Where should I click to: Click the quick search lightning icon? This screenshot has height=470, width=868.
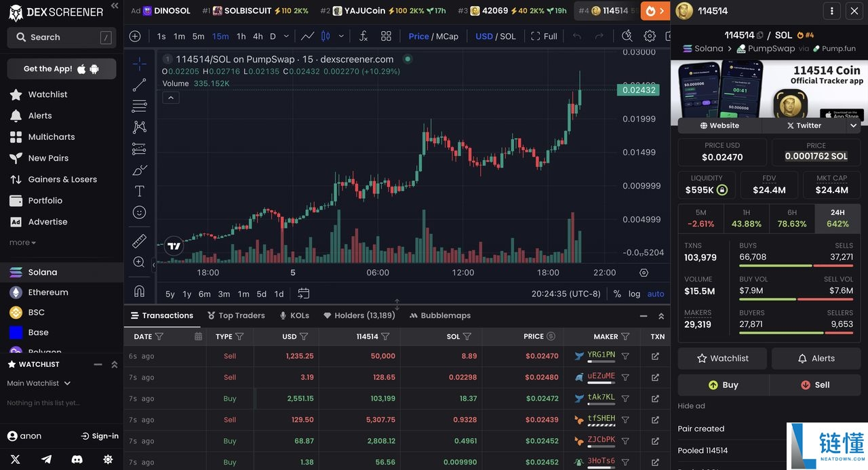pyautogui.click(x=627, y=36)
